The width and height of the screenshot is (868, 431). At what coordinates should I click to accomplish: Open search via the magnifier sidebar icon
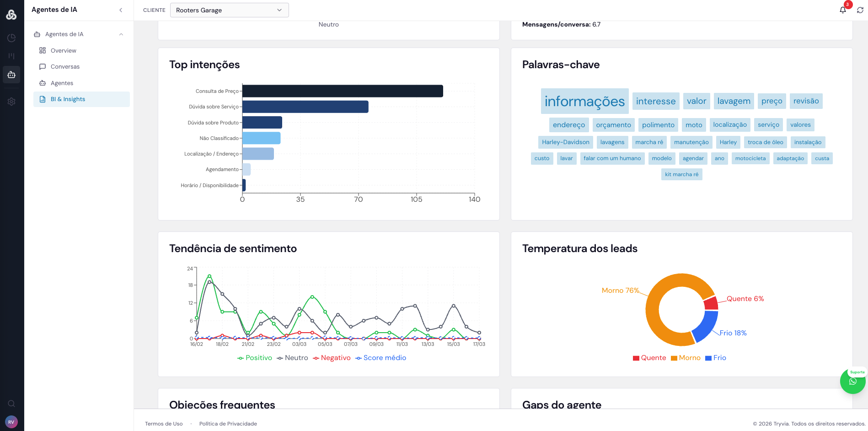[x=11, y=404]
